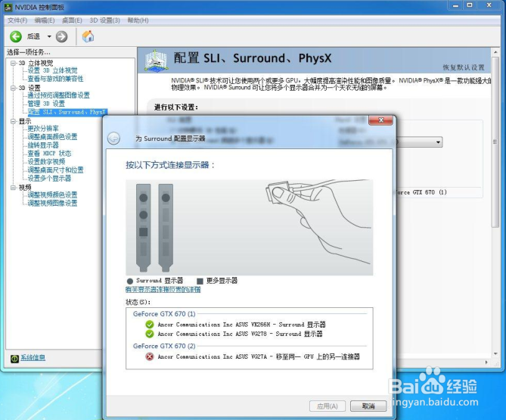Click the GeForce GTX 670 (2) group header

click(164, 346)
